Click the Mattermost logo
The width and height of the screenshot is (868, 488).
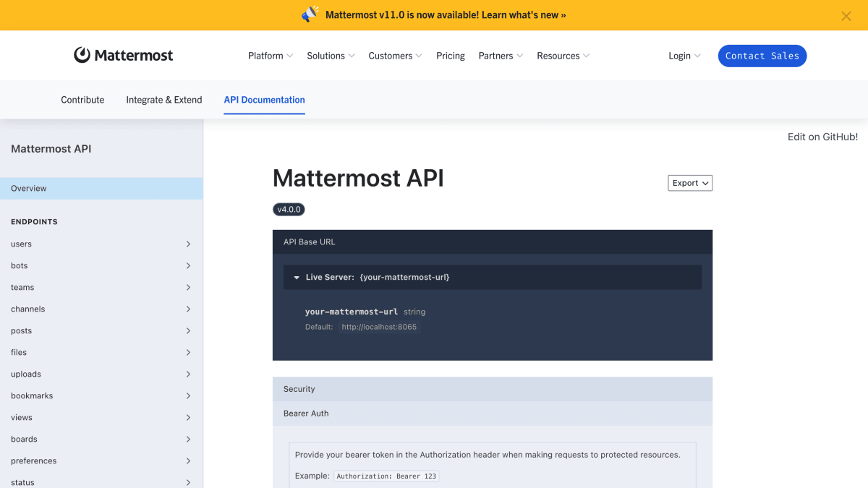[x=124, y=55]
